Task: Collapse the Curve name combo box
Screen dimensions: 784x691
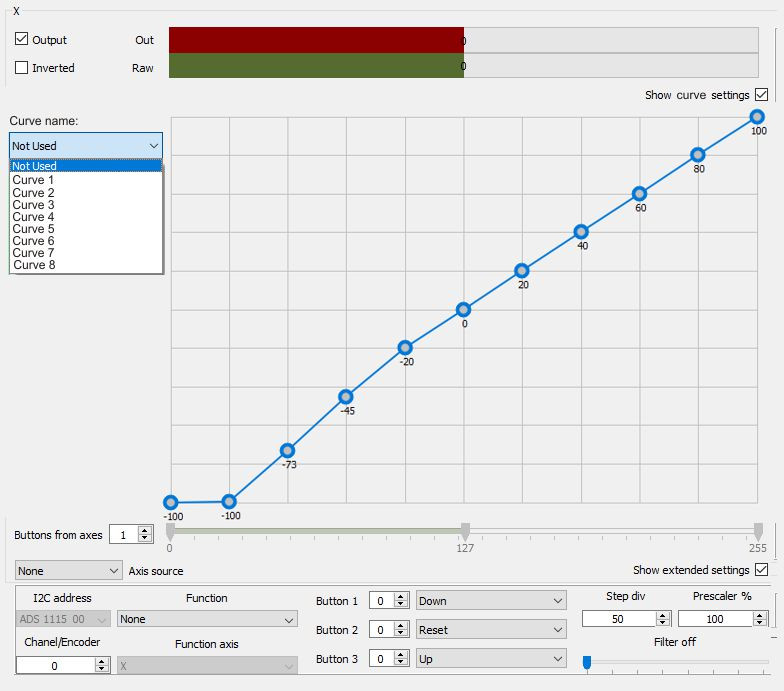Action: coord(86,146)
